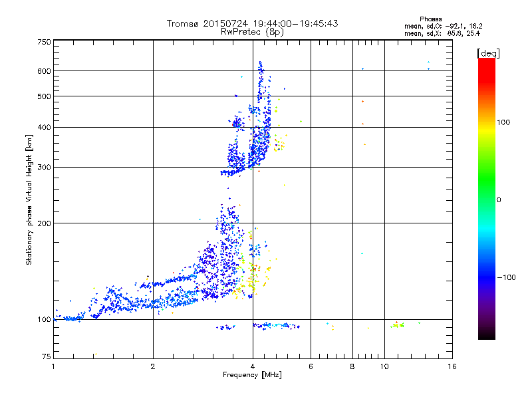Click the "Frequency [MHz]" x-axis label
Viewport: 532px width, 399px height.
pos(252,375)
